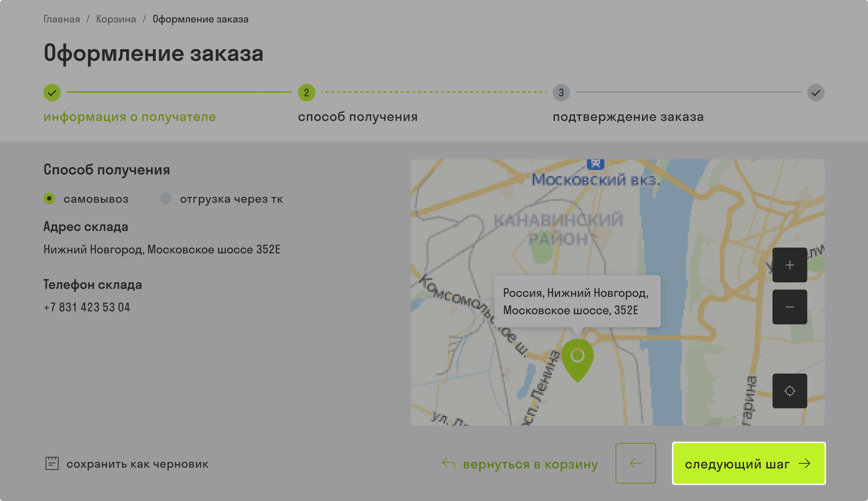Click Оформление заказа breadcrumb item
Viewport: 868px width, 501px height.
click(200, 19)
